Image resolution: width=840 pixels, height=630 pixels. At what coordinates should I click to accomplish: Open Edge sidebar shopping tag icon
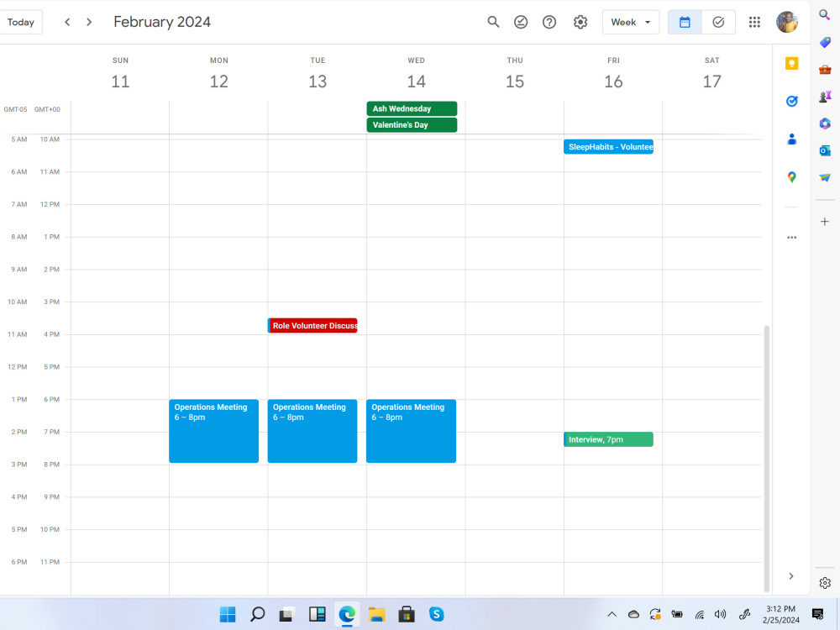click(825, 42)
